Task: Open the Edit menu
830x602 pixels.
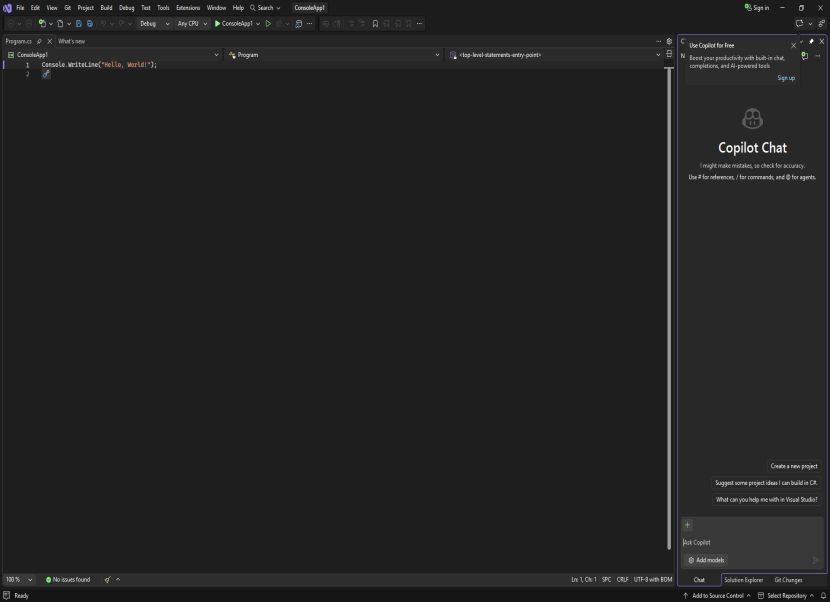Action: (35, 8)
